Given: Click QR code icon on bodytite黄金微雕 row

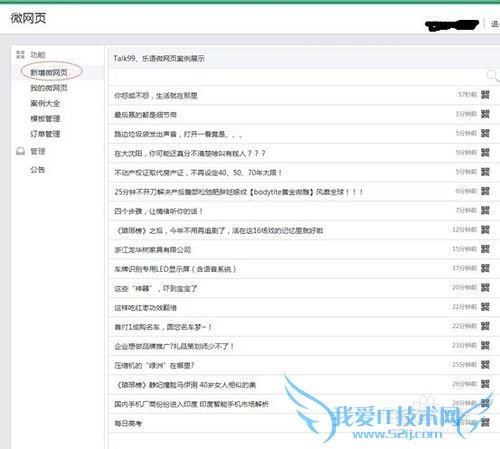Looking at the screenshot, I should tap(485, 191).
